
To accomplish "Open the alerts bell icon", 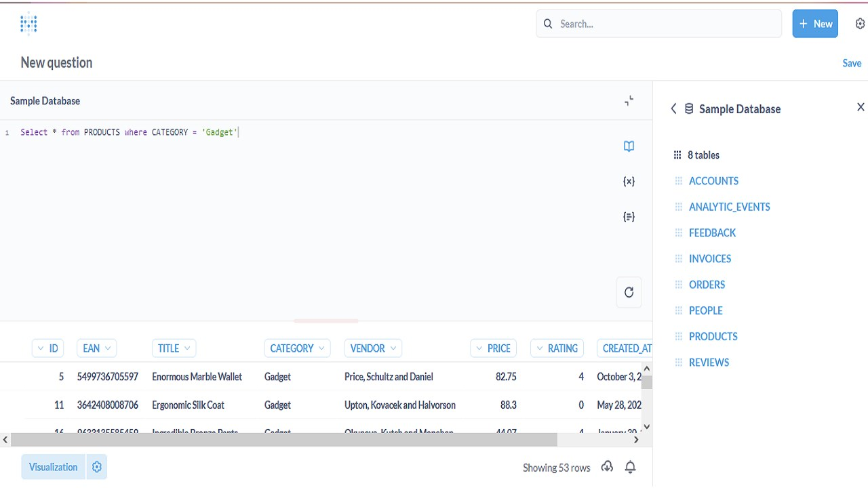I will click(631, 467).
